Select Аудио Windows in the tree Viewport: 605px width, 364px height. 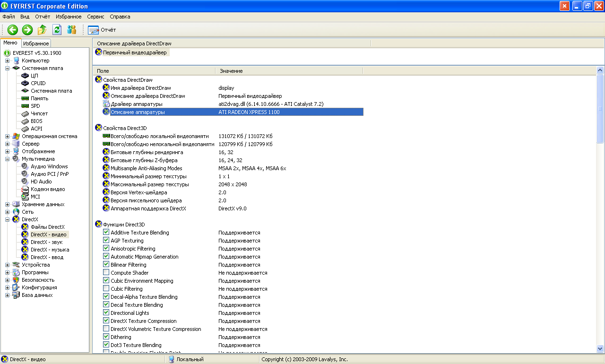pyautogui.click(x=49, y=166)
